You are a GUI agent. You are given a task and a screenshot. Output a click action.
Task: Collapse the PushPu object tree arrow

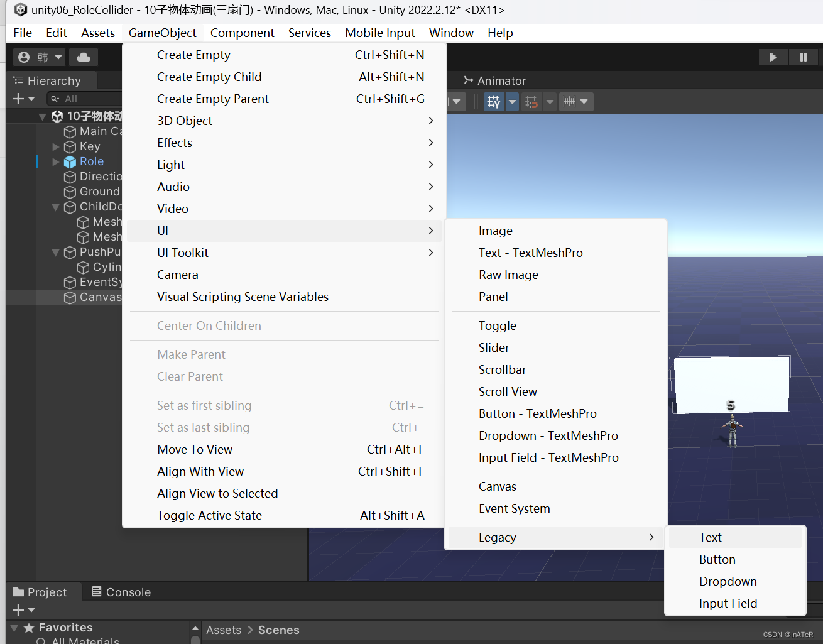(x=55, y=252)
